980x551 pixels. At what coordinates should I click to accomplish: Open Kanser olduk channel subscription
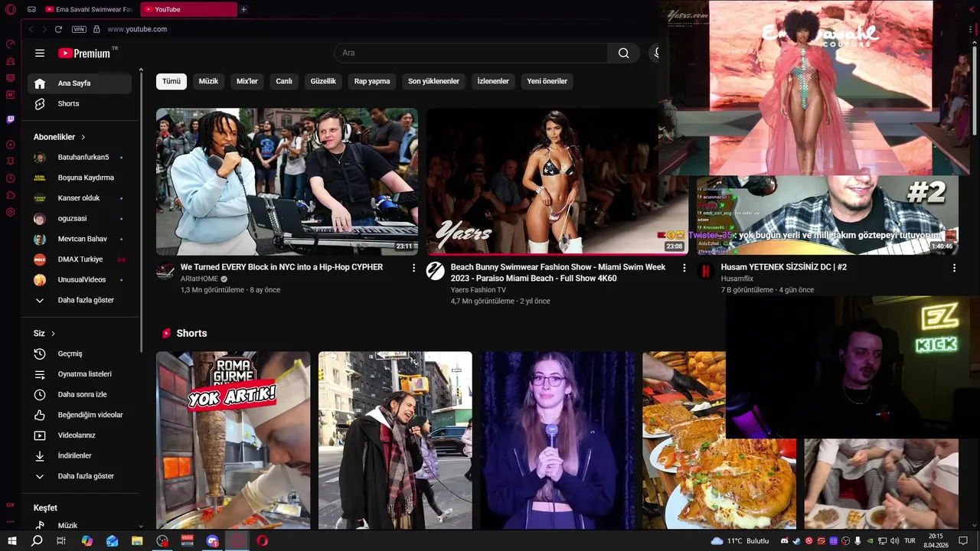(80, 198)
